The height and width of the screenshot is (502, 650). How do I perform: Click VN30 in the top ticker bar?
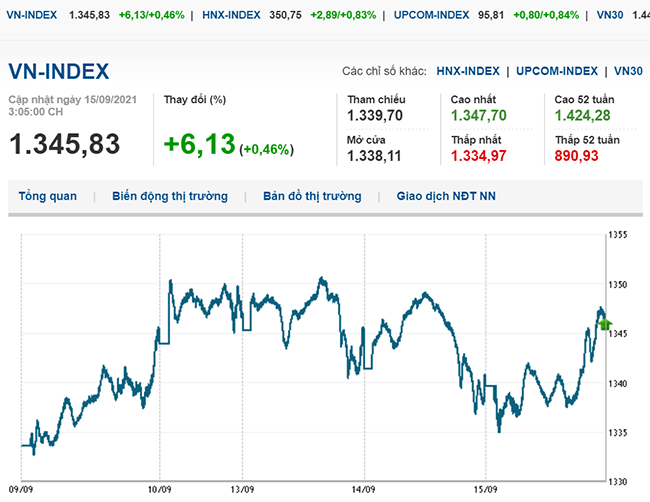pyautogui.click(x=610, y=15)
